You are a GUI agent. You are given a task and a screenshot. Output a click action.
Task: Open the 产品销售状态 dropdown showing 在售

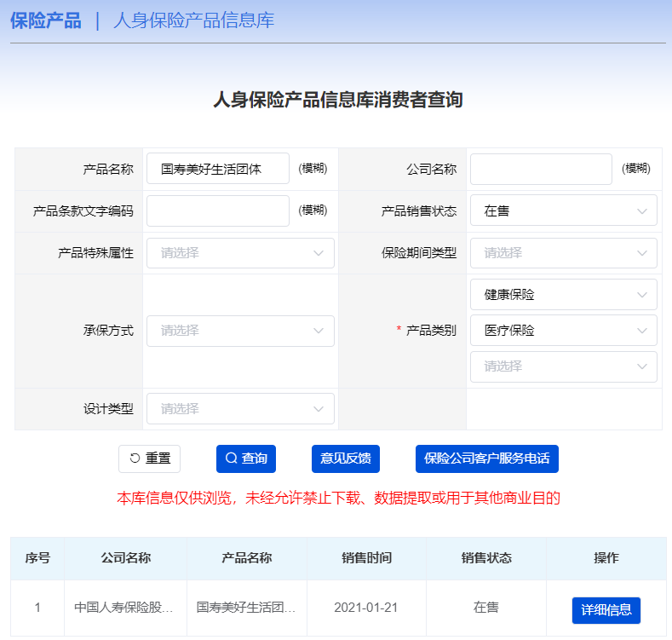click(564, 210)
